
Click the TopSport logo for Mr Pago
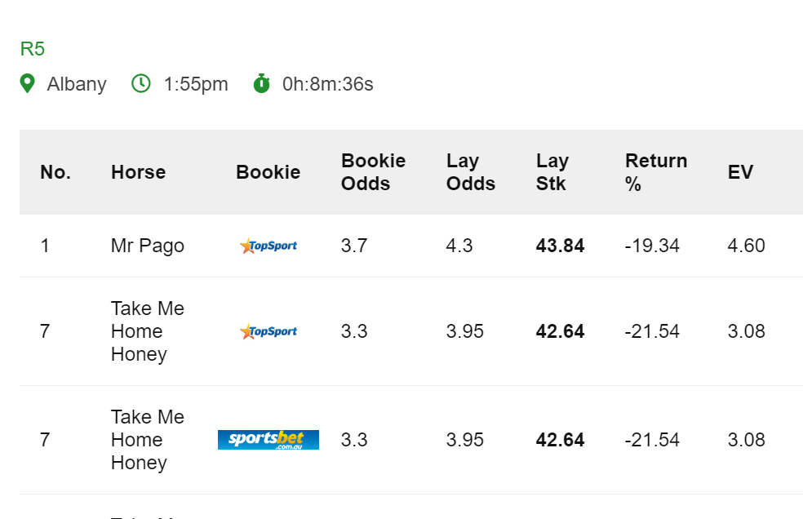(268, 246)
